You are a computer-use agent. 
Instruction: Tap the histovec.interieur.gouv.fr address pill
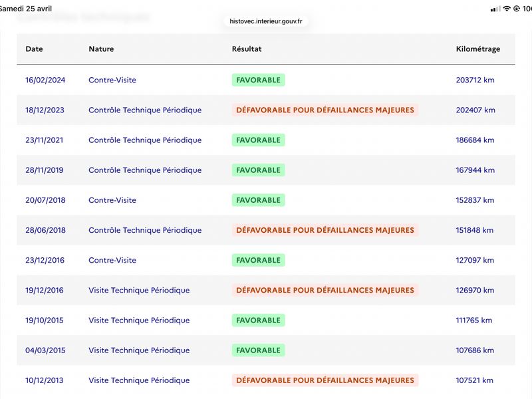pyautogui.click(x=265, y=21)
